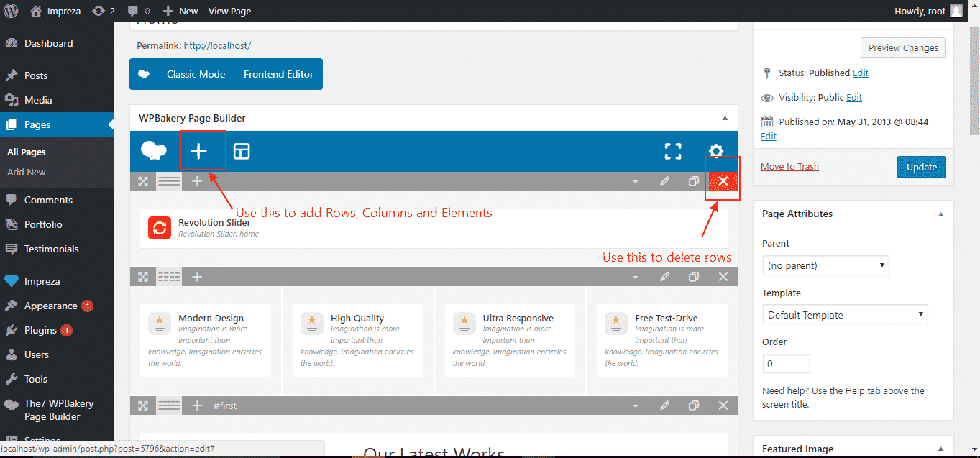Open the New content menu
Screen dimensions: 980x458
pyautogui.click(x=180, y=11)
